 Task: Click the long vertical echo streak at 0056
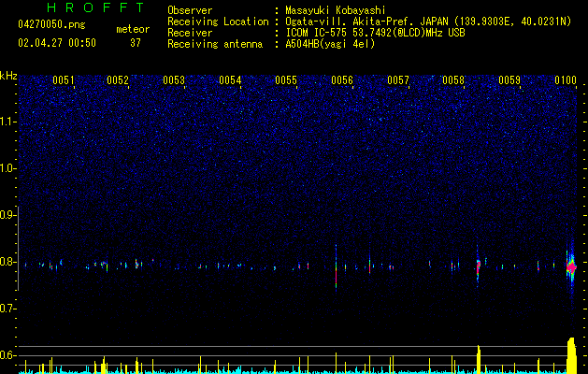[336, 267]
